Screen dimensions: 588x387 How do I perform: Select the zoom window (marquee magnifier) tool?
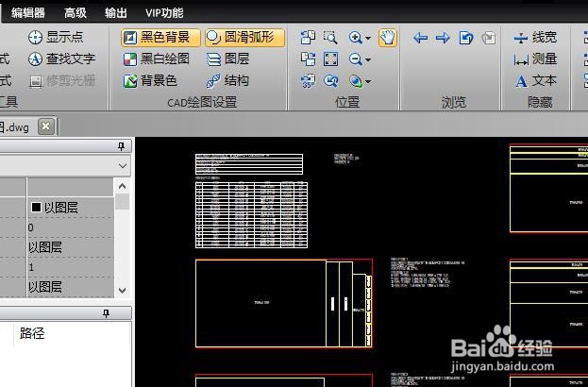click(330, 38)
